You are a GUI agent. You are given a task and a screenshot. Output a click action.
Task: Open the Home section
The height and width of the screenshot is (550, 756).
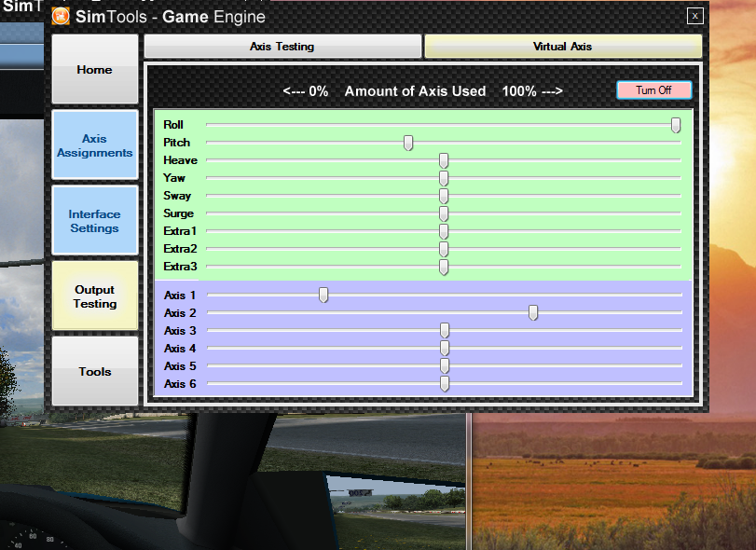tap(95, 69)
